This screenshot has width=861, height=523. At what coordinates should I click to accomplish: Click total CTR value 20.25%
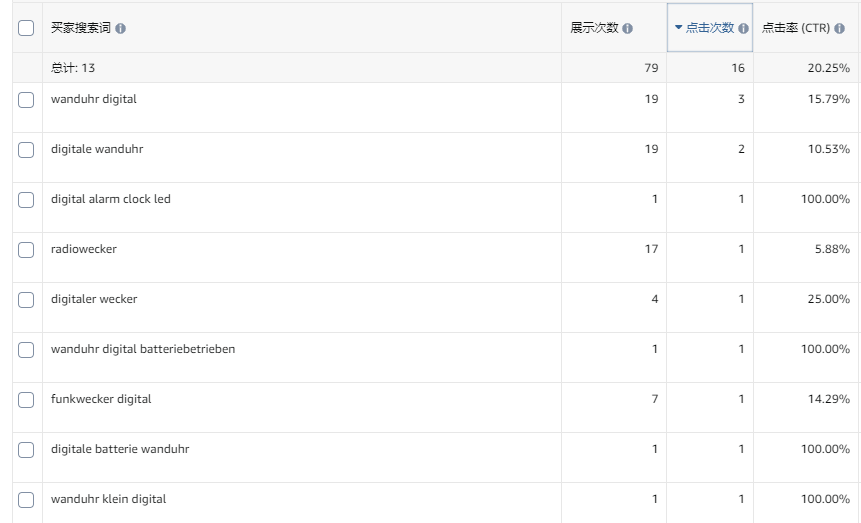pos(829,68)
